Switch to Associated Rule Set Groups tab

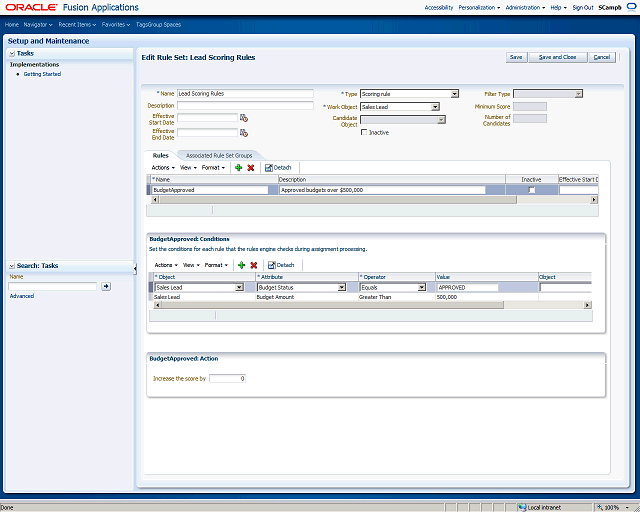point(219,156)
